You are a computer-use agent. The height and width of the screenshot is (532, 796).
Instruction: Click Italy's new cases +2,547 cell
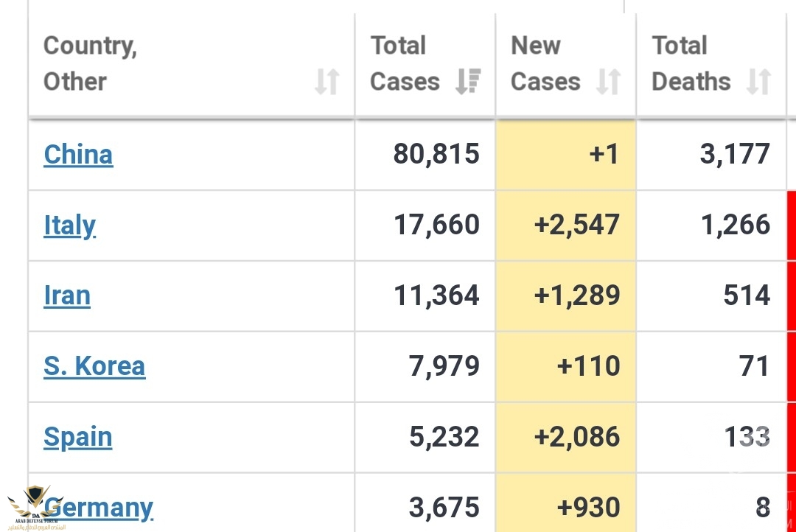click(x=566, y=225)
